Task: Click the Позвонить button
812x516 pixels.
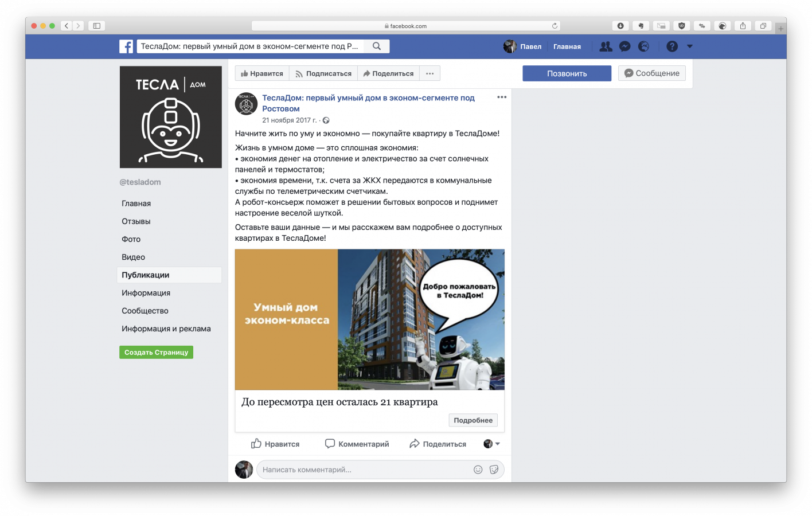Action: coord(567,73)
